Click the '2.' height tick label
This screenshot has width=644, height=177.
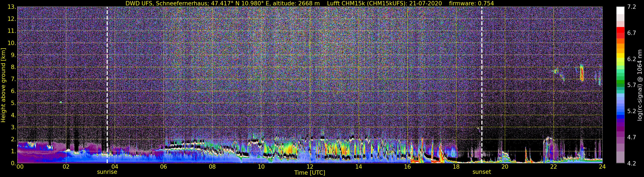13,139
